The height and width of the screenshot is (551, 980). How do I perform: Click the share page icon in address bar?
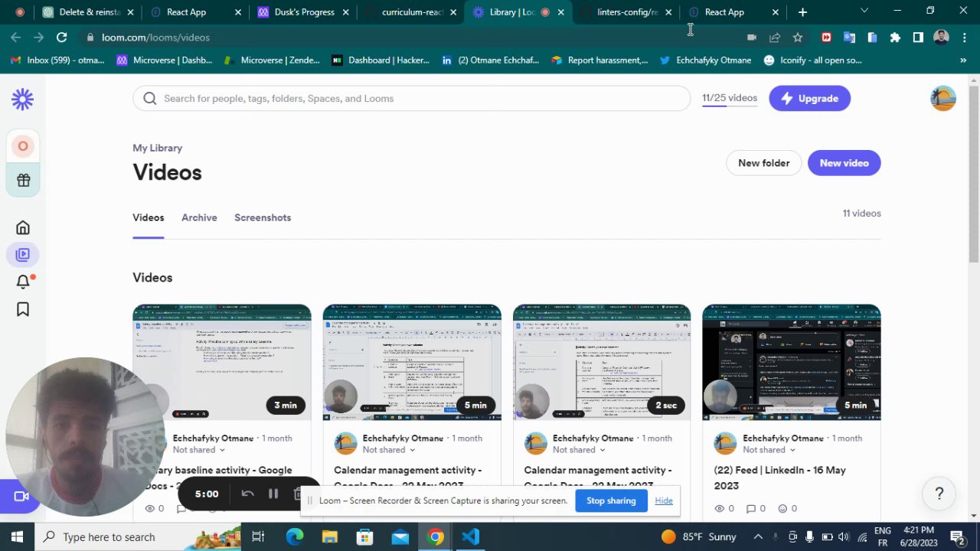(775, 37)
